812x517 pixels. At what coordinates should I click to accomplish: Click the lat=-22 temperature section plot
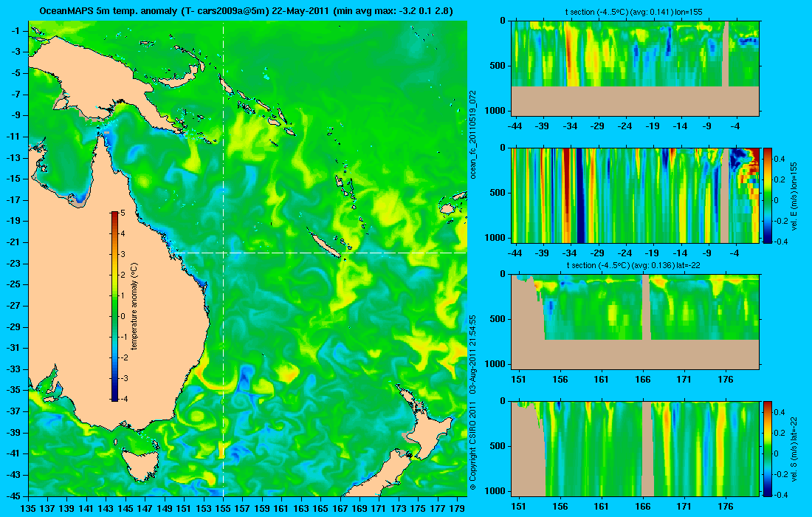coord(636,322)
